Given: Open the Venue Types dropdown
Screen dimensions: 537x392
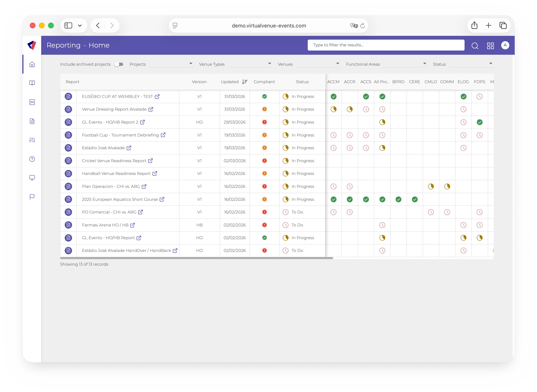Looking at the screenshot, I should pos(249,64).
